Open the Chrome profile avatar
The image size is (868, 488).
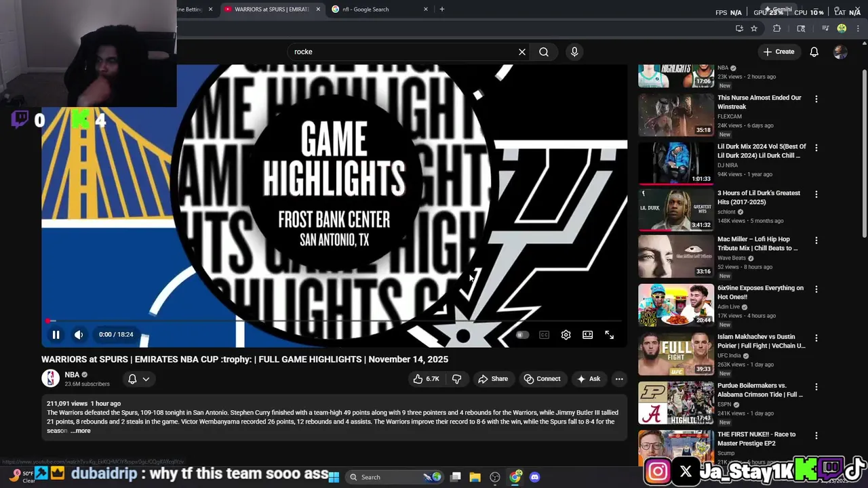(842, 28)
